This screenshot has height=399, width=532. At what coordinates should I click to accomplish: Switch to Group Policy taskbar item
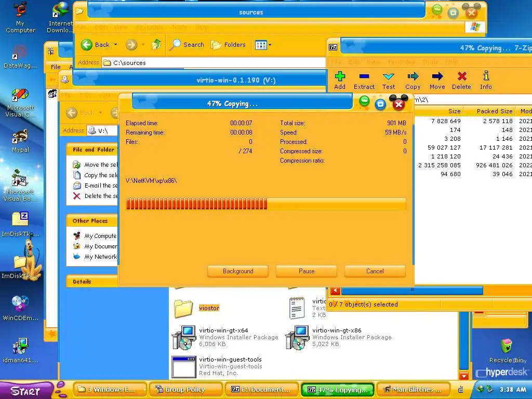tap(185, 390)
